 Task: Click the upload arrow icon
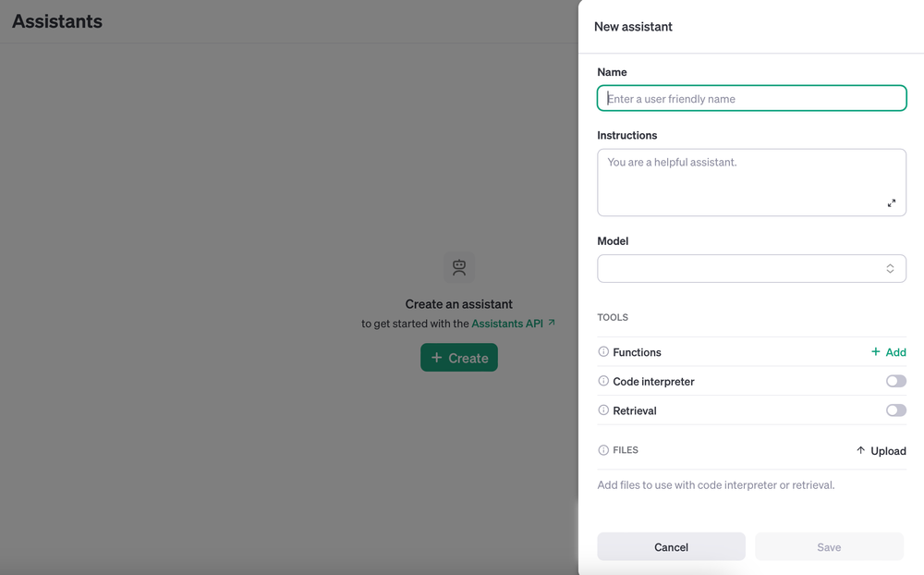(860, 450)
